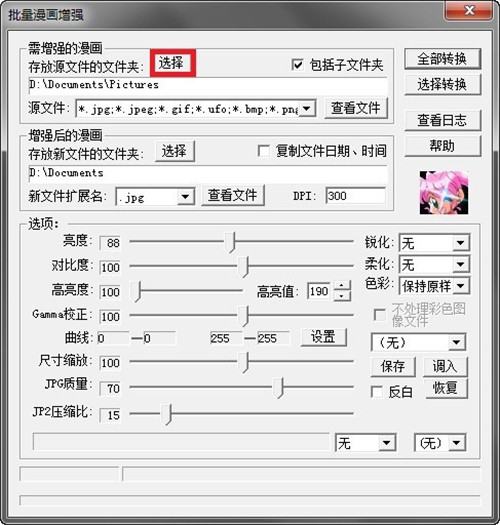This screenshot has height=525, width=500.
Task: Click the 高亮度 slider handle
Action: (x=136, y=291)
